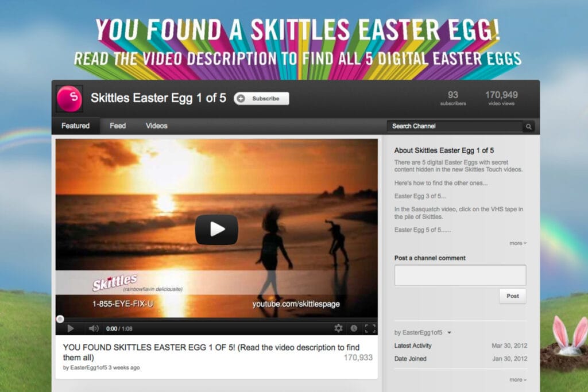Enter fullscreen mode with the fullscreen icon
Viewport: 588px width, 392px height.
point(370,329)
